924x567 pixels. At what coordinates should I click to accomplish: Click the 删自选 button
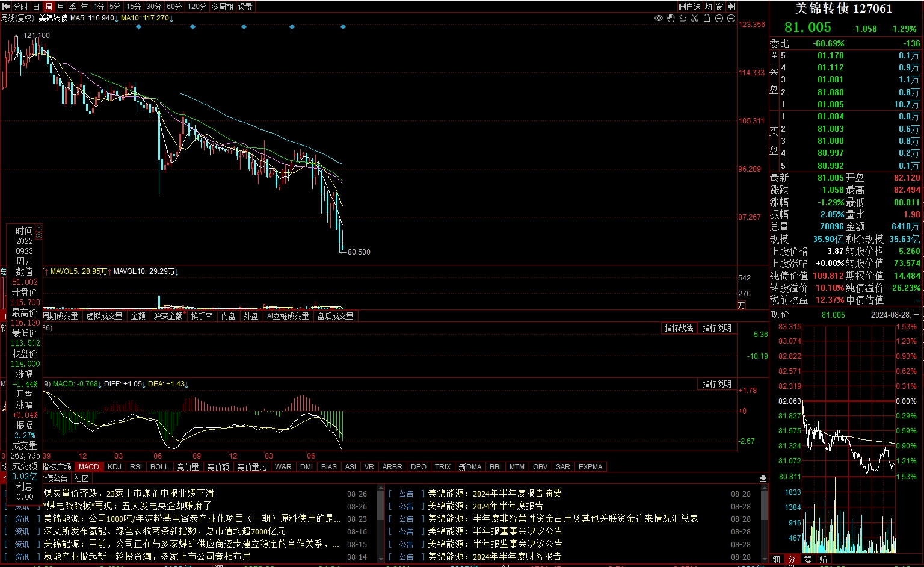(689, 7)
